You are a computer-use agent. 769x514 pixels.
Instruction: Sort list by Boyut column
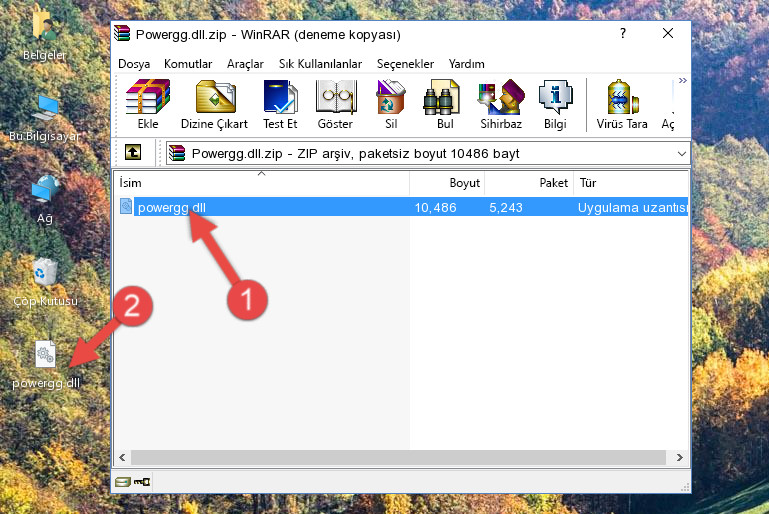[447, 182]
